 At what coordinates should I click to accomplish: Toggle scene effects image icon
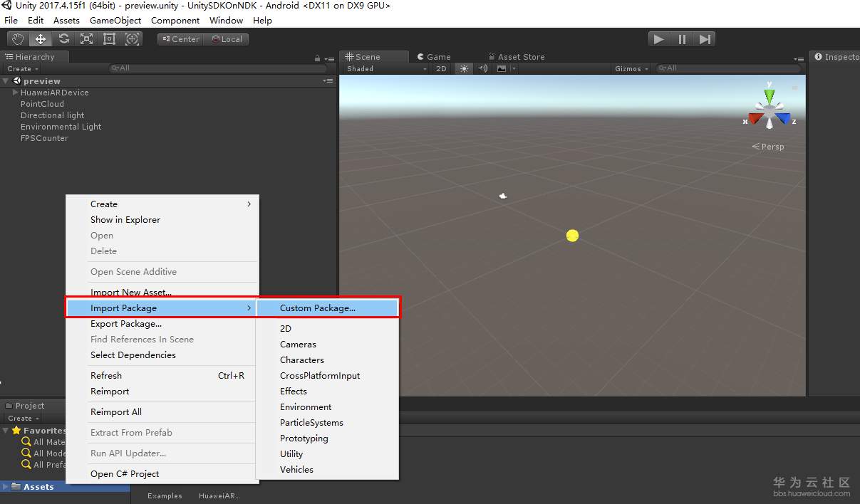501,68
